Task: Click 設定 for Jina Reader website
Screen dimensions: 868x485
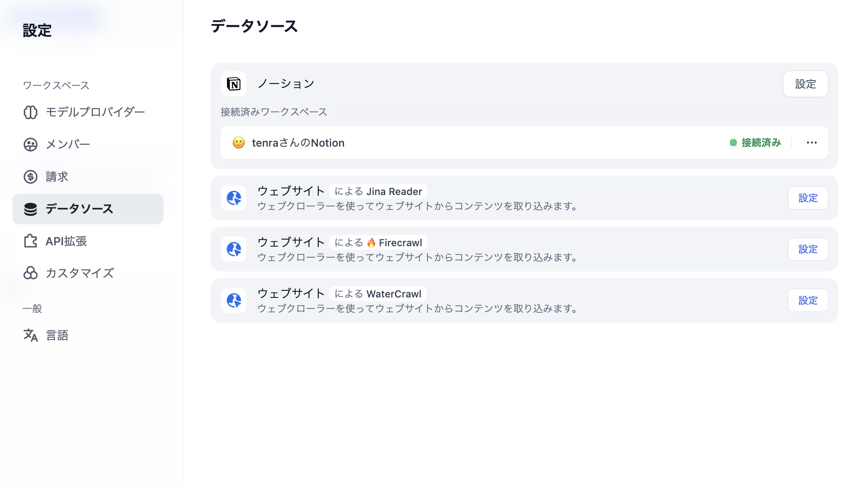Action: (x=808, y=198)
